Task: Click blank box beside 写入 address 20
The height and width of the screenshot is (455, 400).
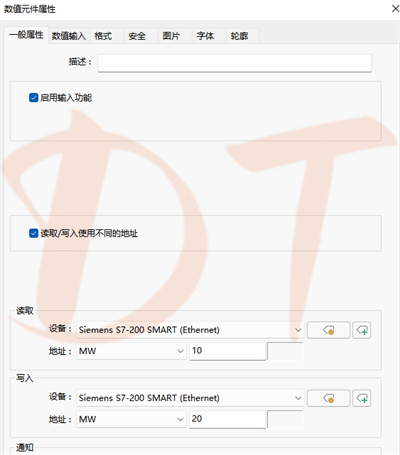Action: pos(285,419)
